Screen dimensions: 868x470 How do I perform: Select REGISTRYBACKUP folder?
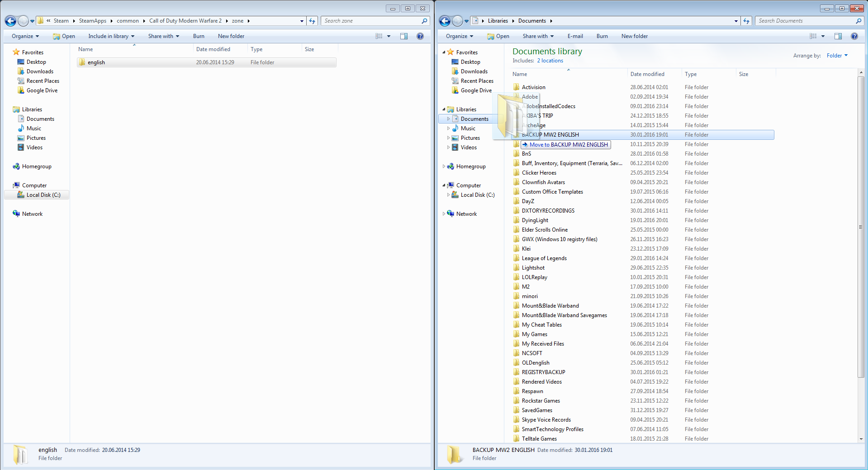pyautogui.click(x=543, y=372)
